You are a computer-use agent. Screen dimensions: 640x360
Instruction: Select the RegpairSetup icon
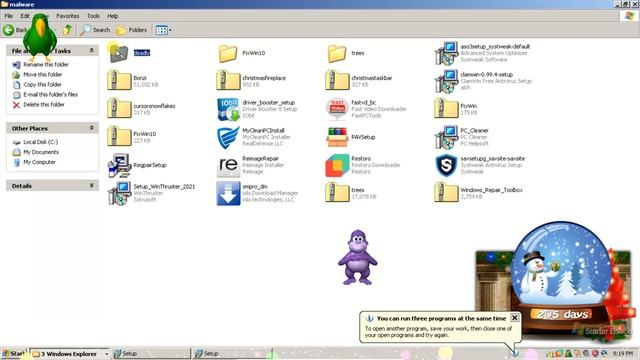[119, 165]
